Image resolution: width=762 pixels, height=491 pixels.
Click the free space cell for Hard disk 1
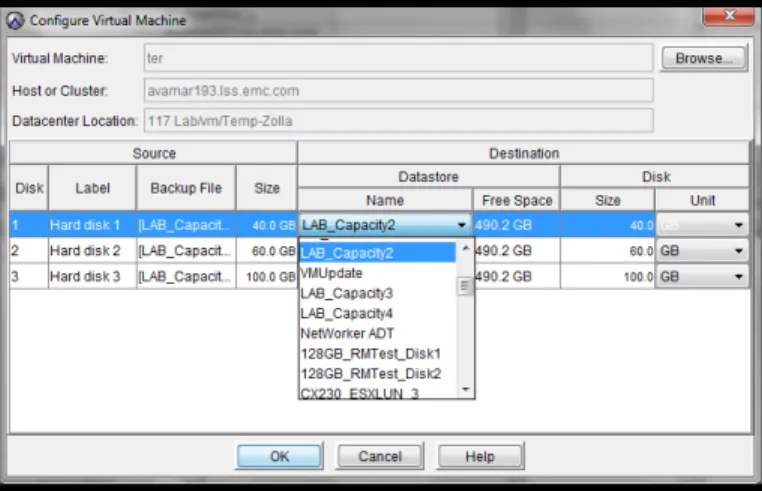click(x=517, y=225)
